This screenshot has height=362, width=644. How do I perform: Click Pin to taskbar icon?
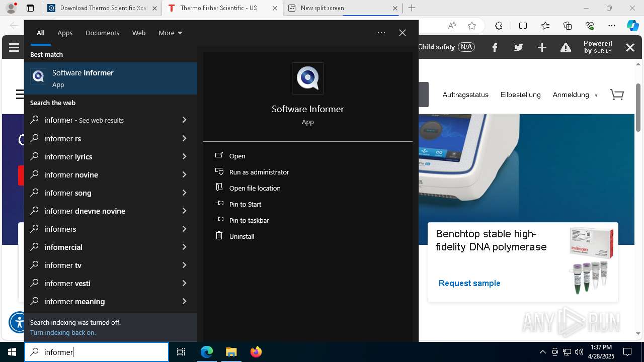219,220
